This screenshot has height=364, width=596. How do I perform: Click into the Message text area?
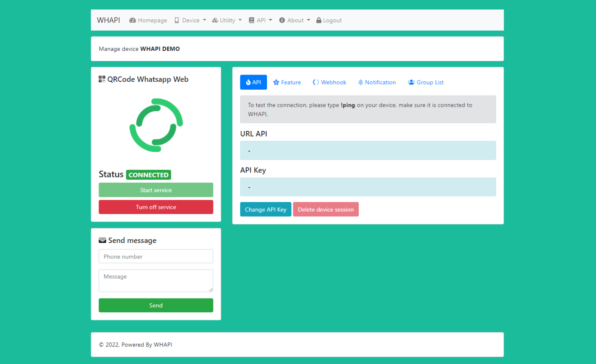tap(156, 281)
